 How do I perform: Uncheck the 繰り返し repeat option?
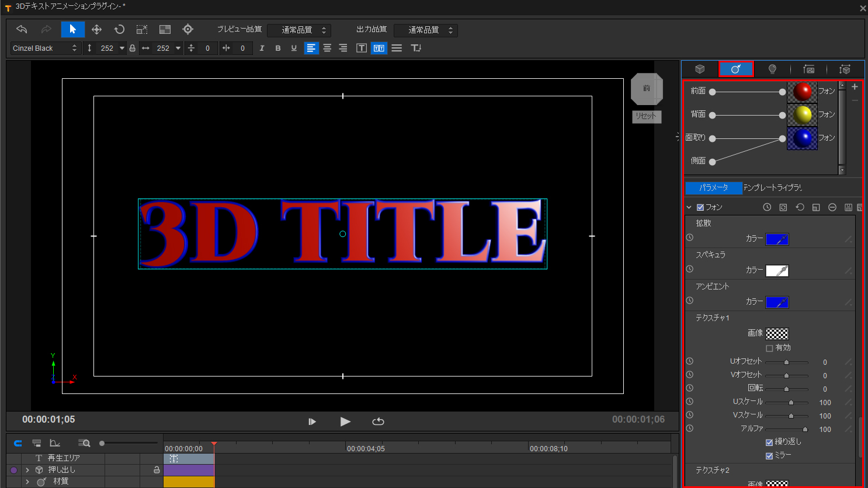coord(768,442)
